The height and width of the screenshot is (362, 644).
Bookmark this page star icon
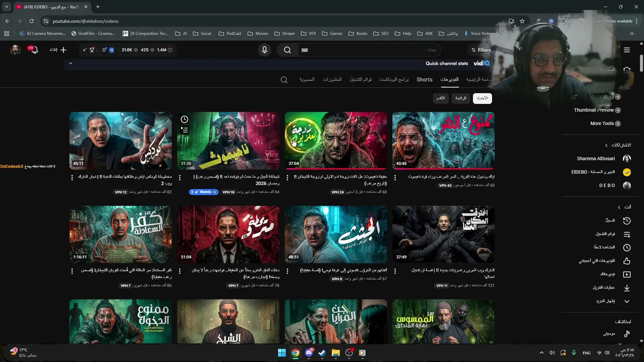(x=522, y=21)
